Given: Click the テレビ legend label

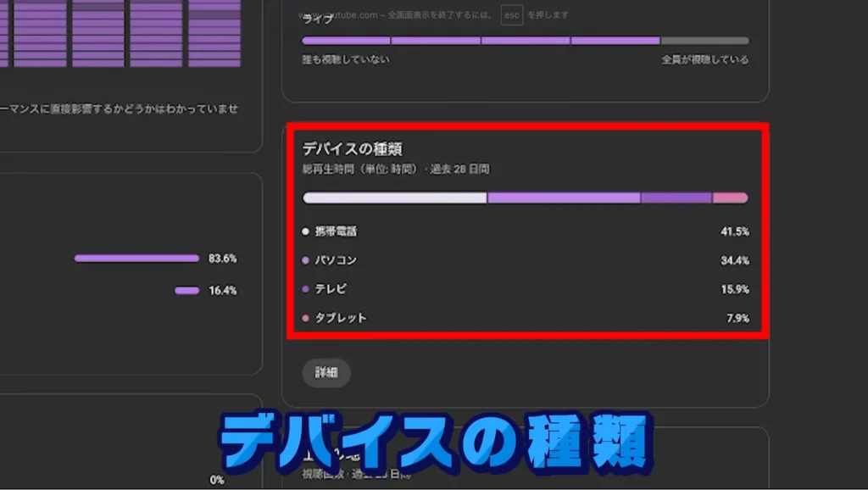Looking at the screenshot, I should point(331,289).
